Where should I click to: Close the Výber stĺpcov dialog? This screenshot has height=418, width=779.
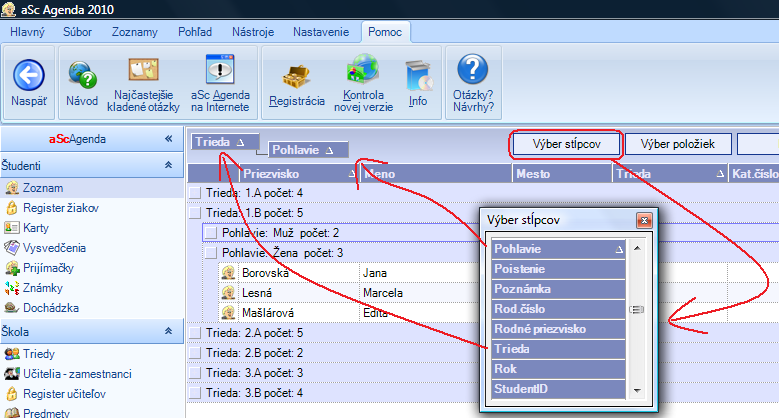(644, 220)
